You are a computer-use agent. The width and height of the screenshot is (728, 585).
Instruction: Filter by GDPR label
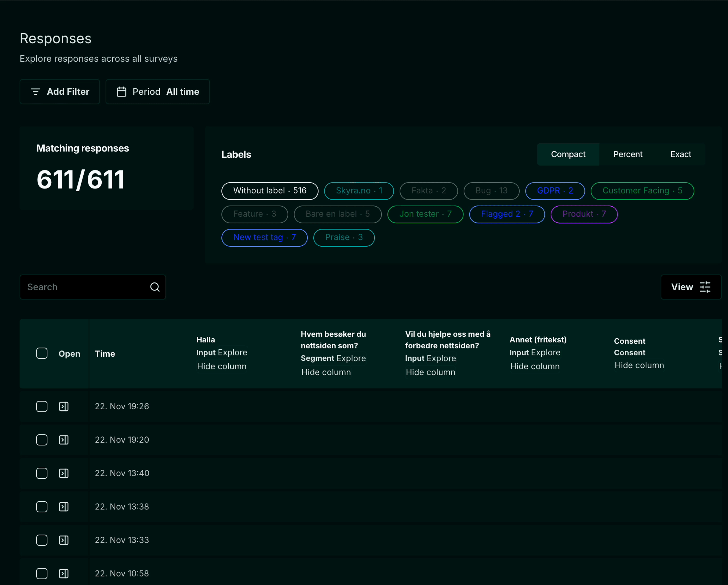click(x=555, y=191)
